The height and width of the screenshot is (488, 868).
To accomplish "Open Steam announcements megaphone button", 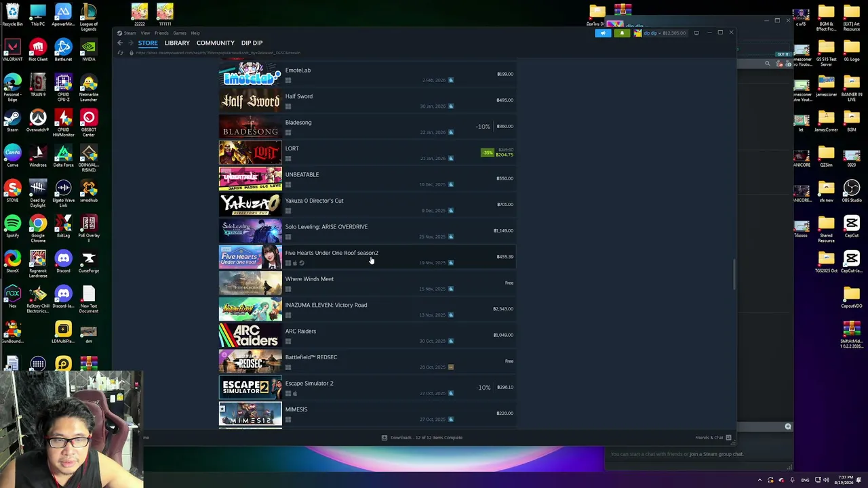I will click(x=603, y=33).
